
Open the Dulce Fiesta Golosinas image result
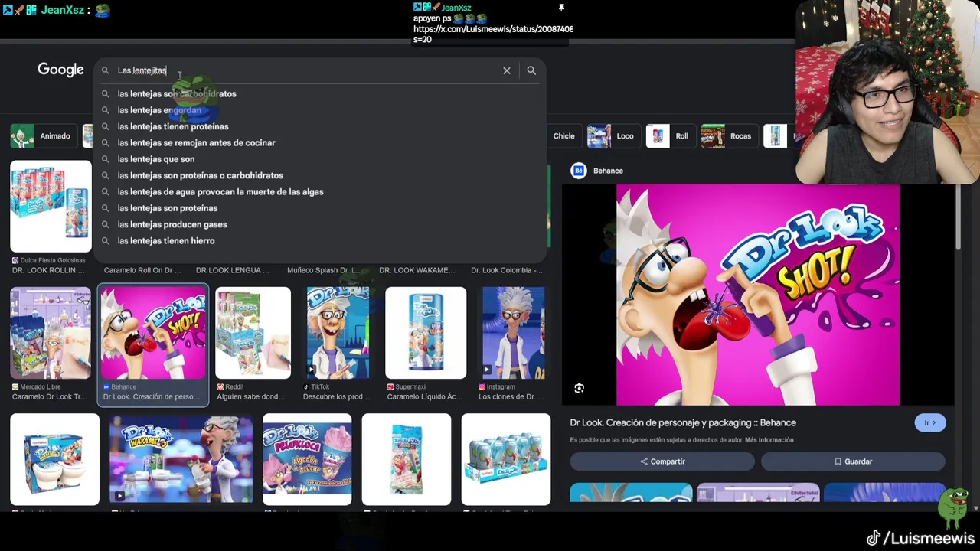click(51, 207)
